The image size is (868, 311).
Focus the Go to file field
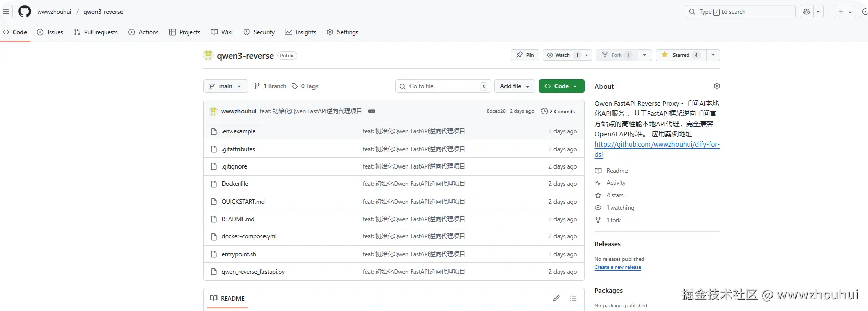(443, 86)
